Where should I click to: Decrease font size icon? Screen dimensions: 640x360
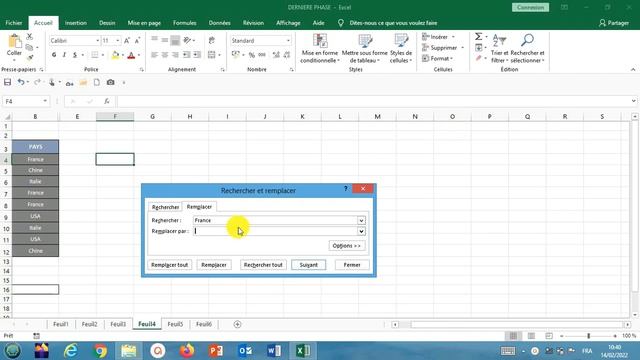point(137,41)
